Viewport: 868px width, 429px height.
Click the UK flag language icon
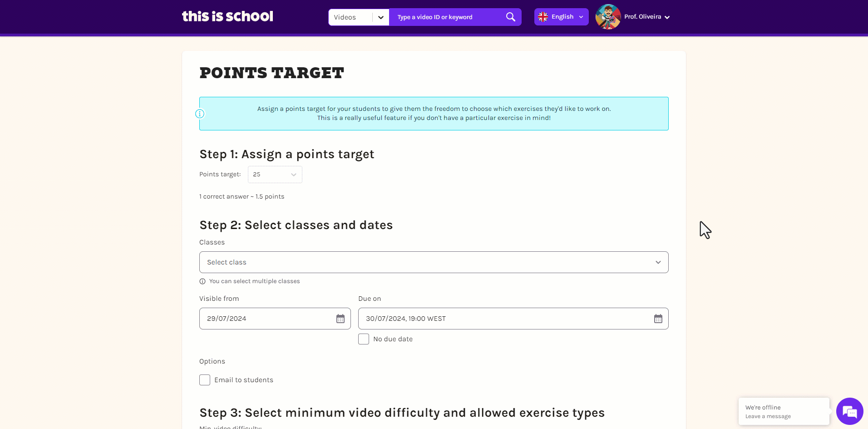(543, 17)
